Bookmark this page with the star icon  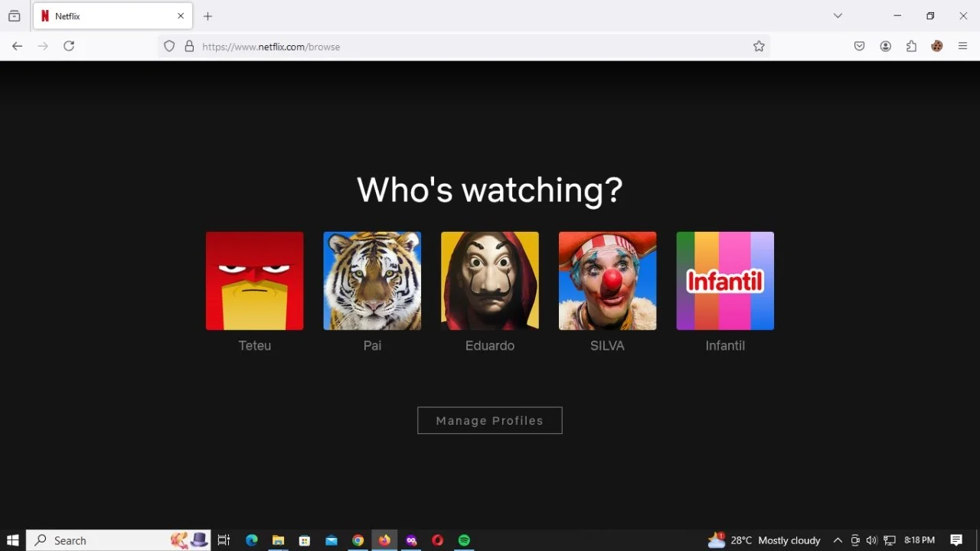(759, 46)
